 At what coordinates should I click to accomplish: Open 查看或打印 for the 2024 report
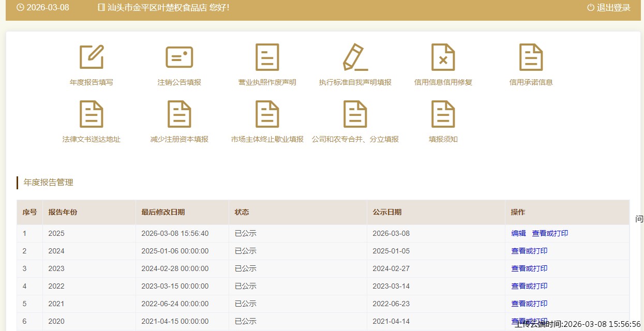(529, 251)
